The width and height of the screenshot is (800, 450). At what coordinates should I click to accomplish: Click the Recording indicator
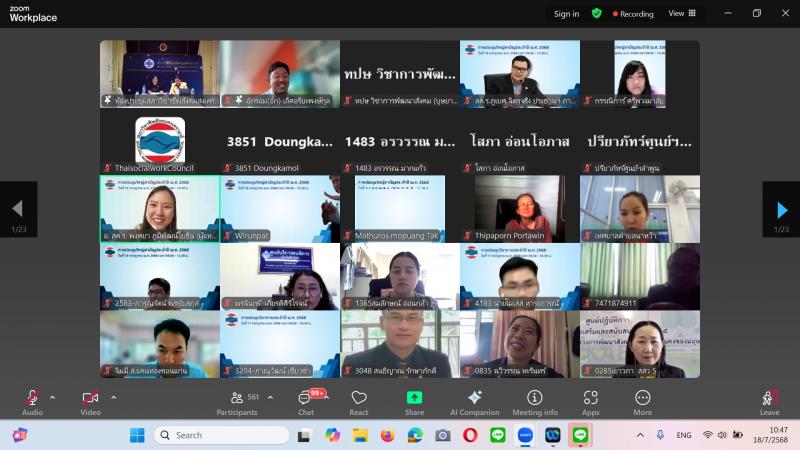[x=633, y=14]
